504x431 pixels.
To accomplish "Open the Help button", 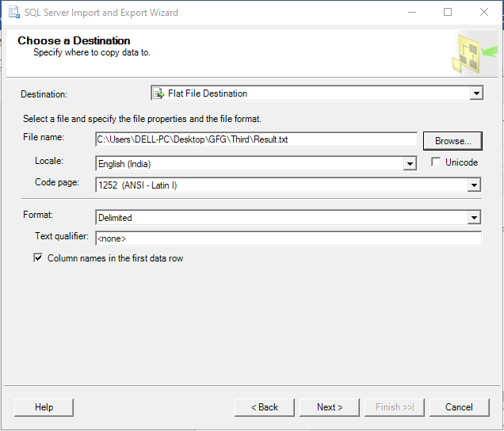I will 44,407.
